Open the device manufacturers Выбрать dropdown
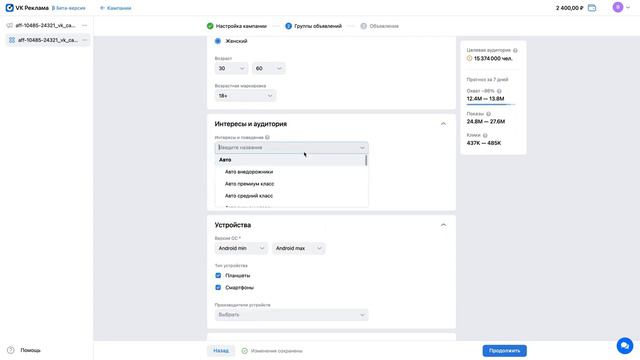Screen dimensions: 640x360 click(x=291, y=315)
